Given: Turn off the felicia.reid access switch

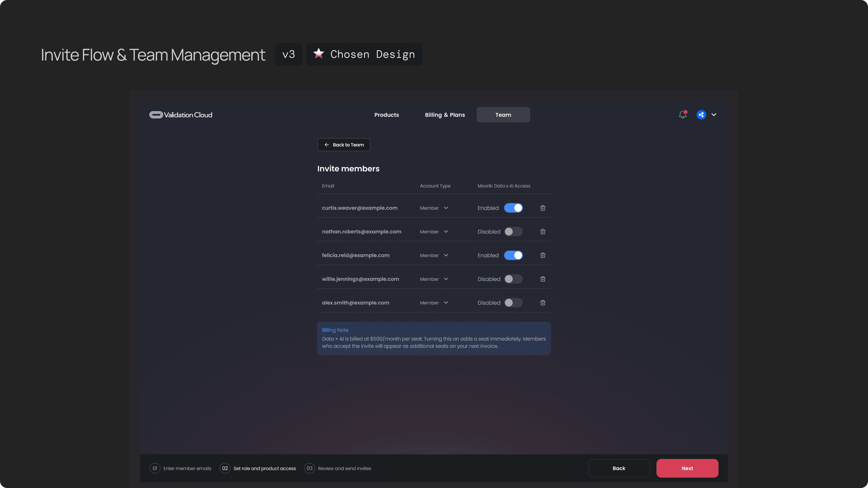Looking at the screenshot, I should (x=513, y=255).
